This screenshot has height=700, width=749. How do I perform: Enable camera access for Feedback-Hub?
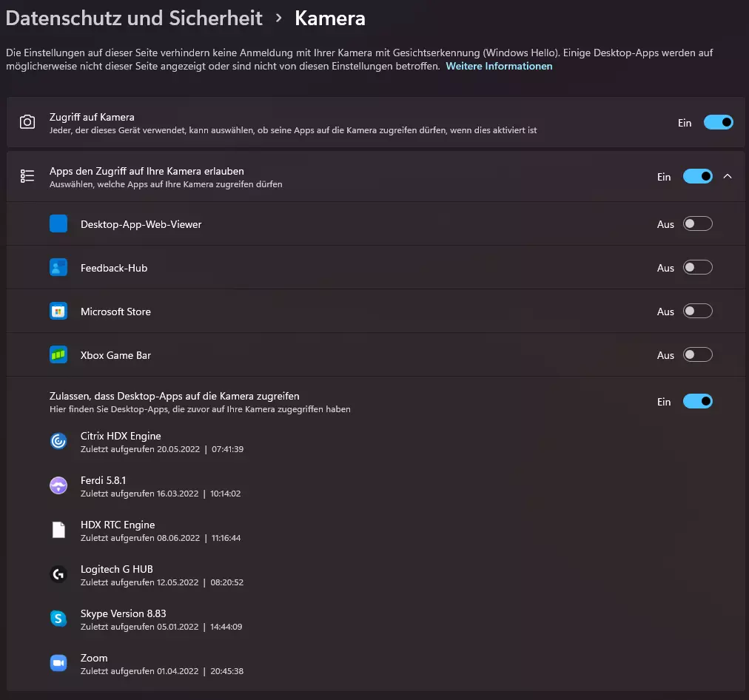[697, 267]
